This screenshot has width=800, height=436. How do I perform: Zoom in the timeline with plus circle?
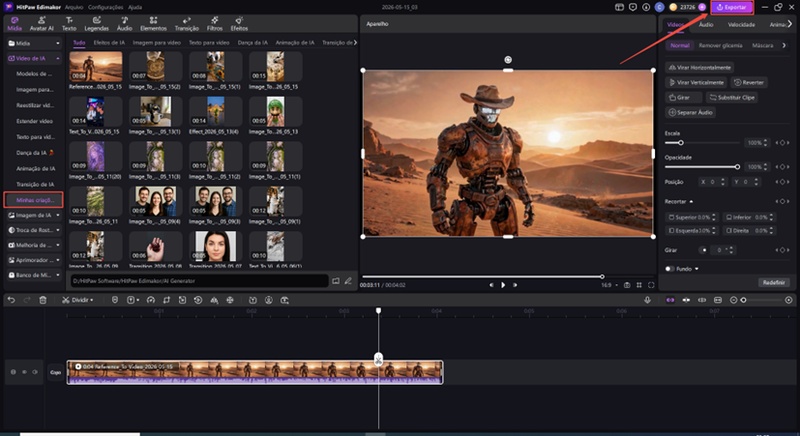point(789,300)
